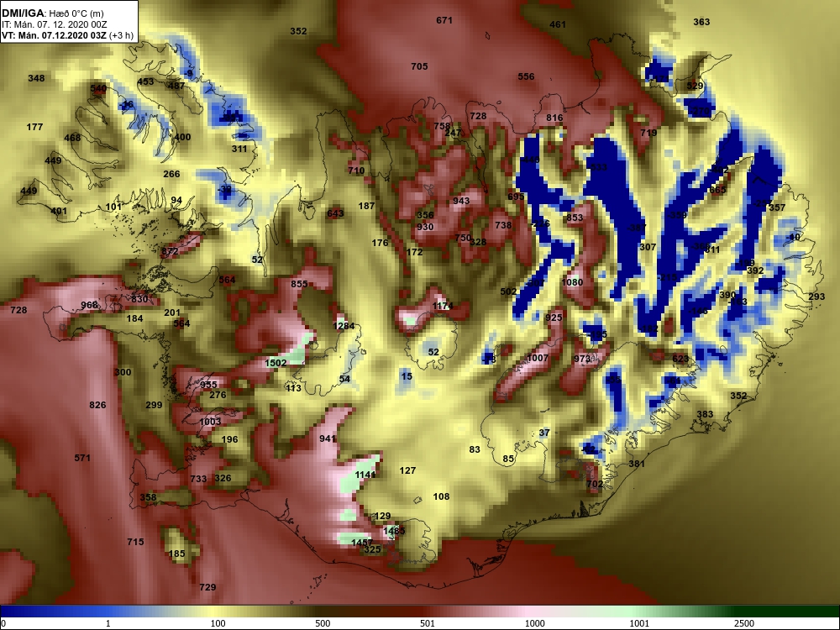Click the map value 108
Image resolution: width=840 pixels, height=630 pixels.
(x=441, y=496)
